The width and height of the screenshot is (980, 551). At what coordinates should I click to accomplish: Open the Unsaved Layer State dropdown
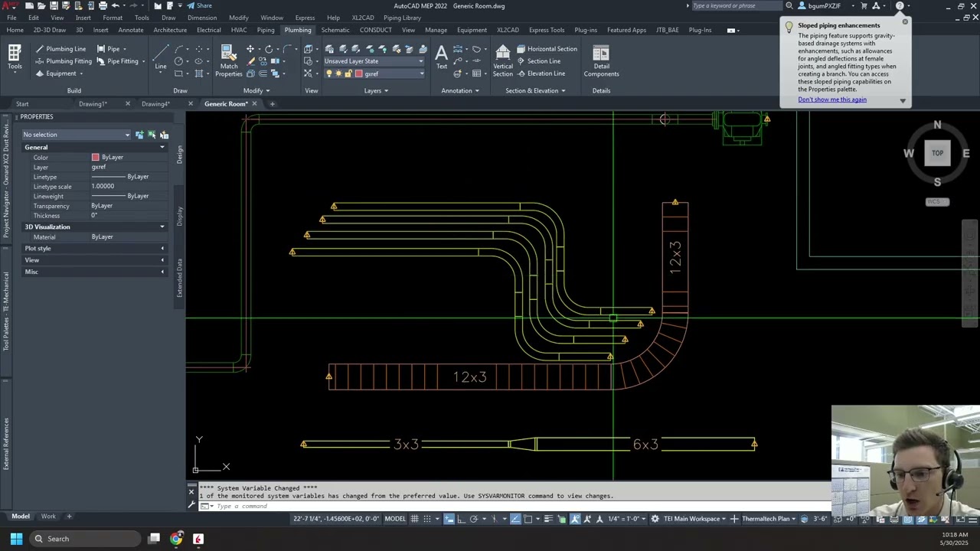click(x=374, y=61)
